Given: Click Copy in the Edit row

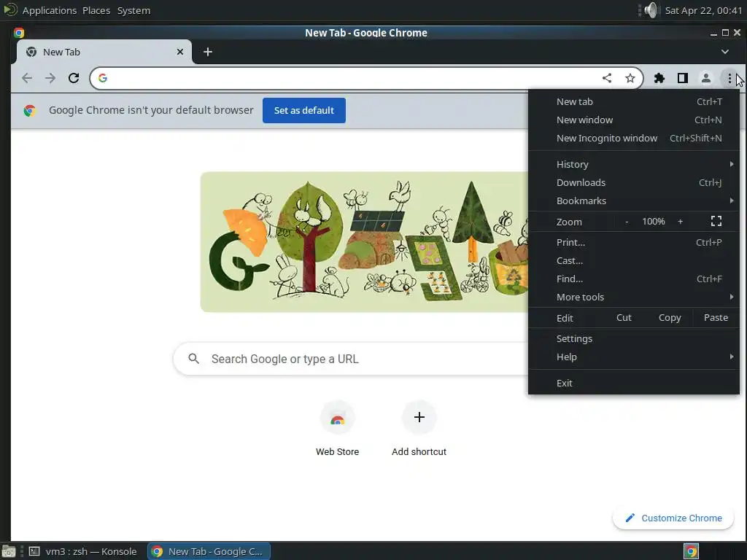Looking at the screenshot, I should coord(670,318).
